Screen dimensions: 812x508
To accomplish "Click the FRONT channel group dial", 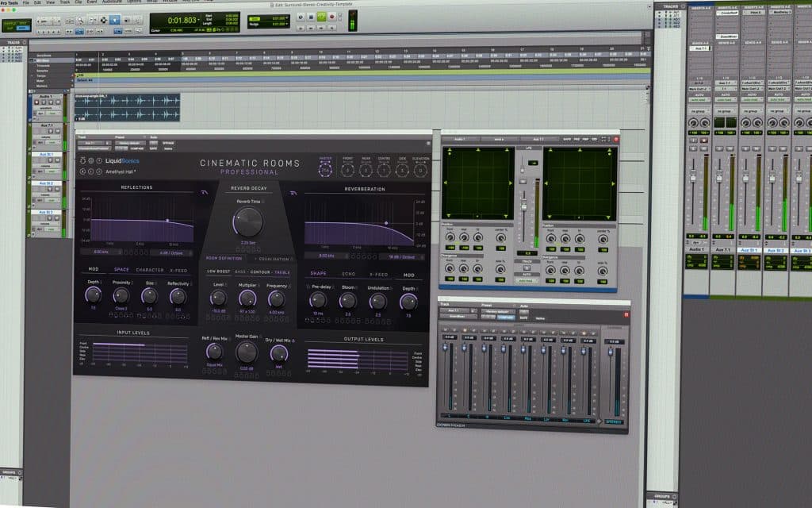I will [x=347, y=170].
